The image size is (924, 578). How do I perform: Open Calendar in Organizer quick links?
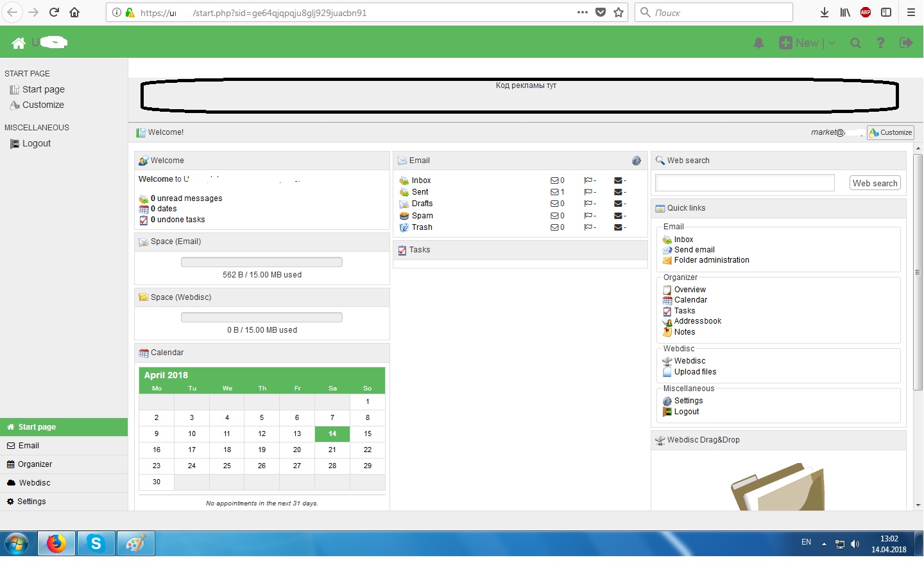point(690,300)
